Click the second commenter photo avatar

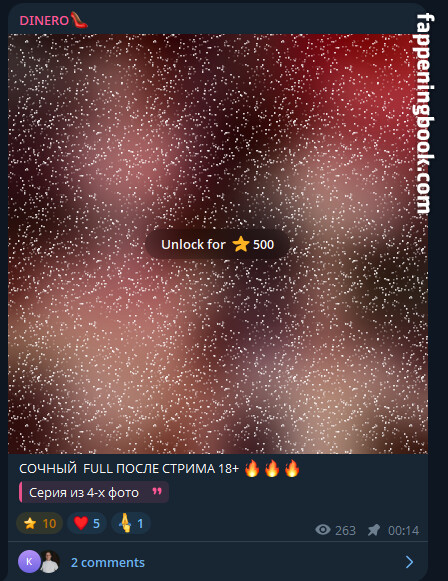(50, 562)
